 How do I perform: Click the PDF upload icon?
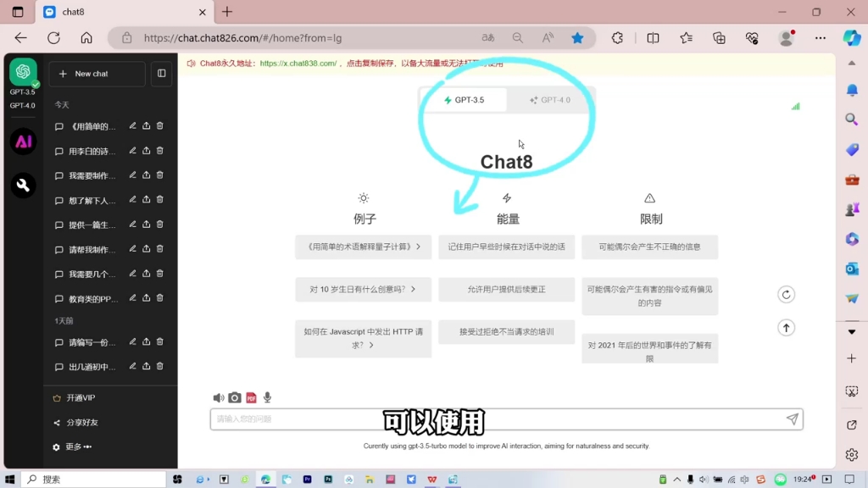251,398
